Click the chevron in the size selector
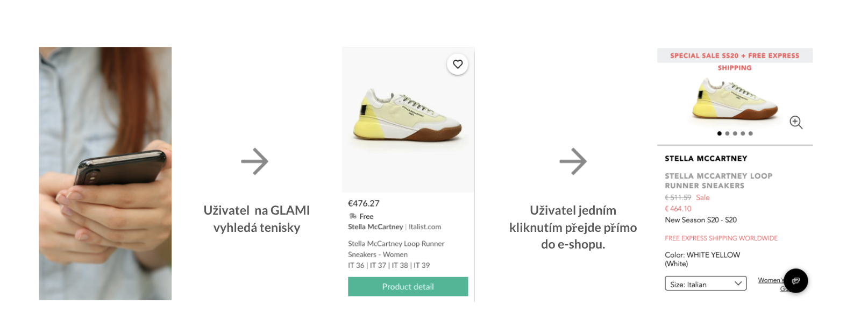868x326 pixels. 738,284
